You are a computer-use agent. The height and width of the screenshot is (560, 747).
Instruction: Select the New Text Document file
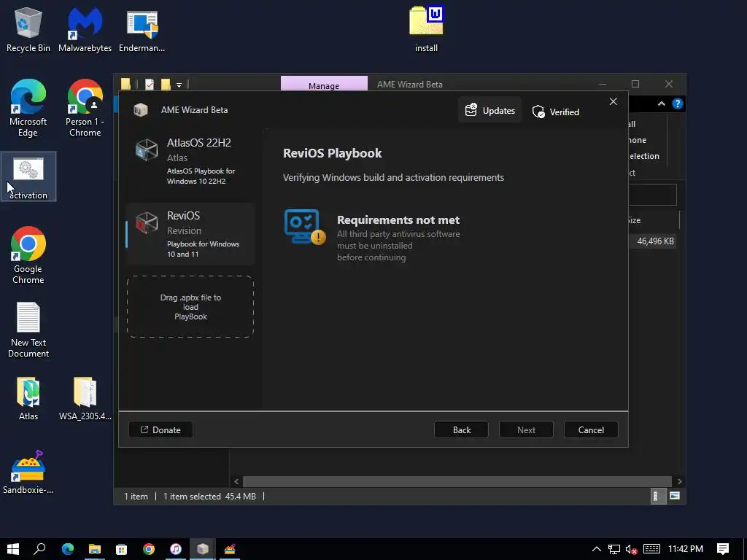[28, 330]
